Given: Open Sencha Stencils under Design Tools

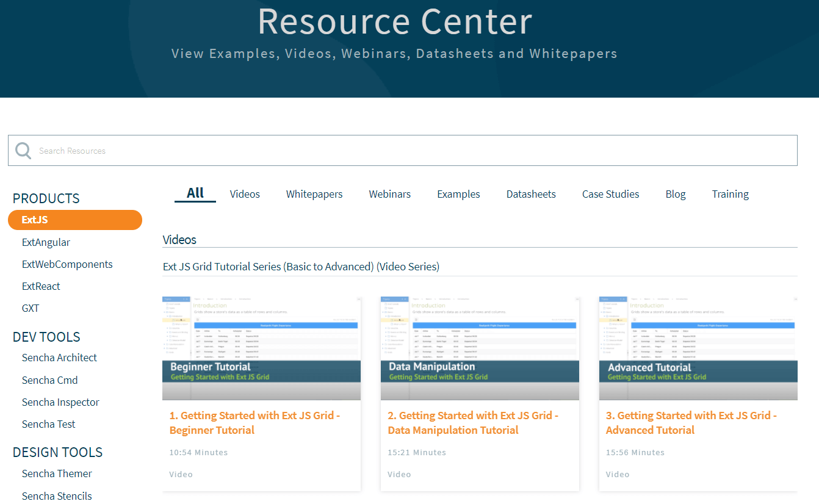Looking at the screenshot, I should [x=57, y=496].
